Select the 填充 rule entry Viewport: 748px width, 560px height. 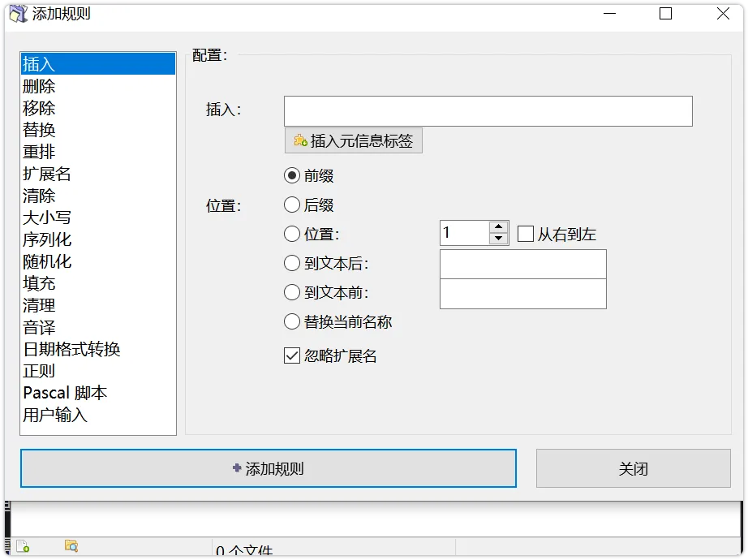(98, 283)
